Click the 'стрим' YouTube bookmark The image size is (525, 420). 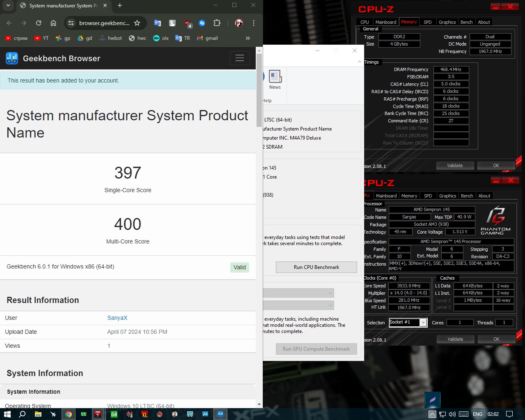pyautogui.click(x=16, y=38)
